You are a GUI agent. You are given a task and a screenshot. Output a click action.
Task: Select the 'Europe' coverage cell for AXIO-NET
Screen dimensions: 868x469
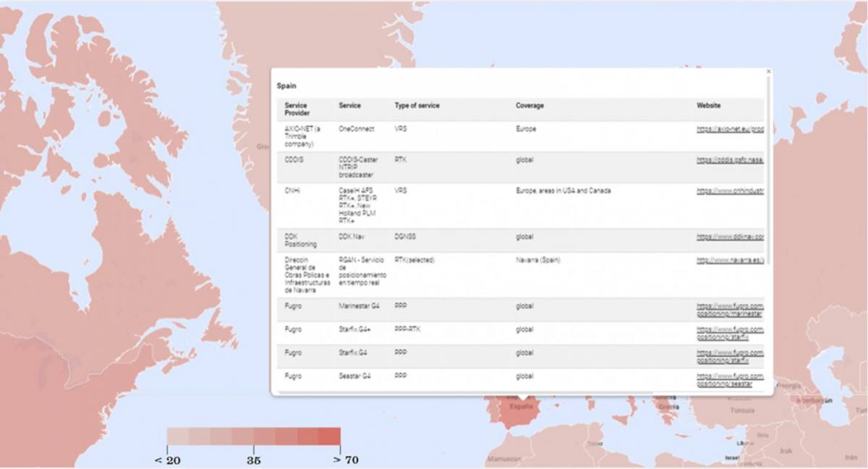pyautogui.click(x=526, y=129)
